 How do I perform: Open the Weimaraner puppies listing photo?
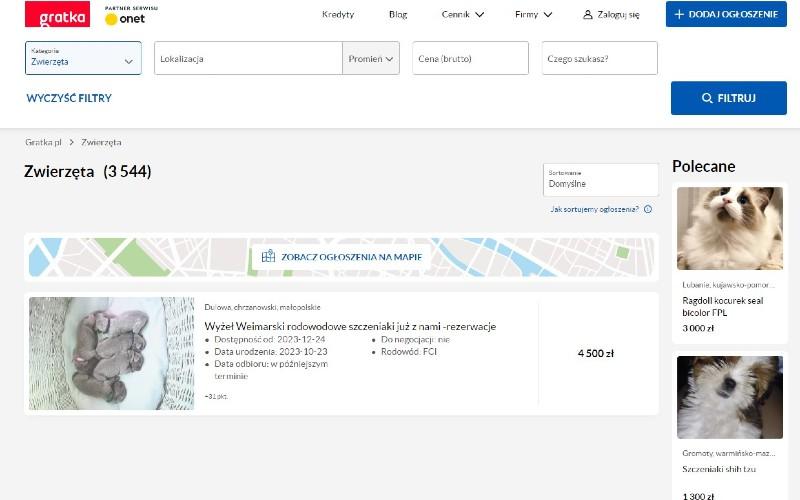tap(112, 353)
